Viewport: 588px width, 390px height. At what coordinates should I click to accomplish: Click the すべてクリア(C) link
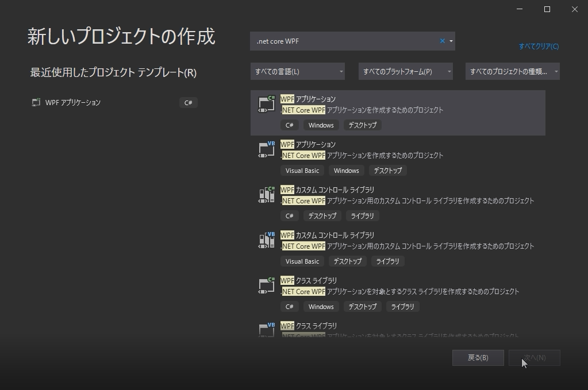[539, 47]
